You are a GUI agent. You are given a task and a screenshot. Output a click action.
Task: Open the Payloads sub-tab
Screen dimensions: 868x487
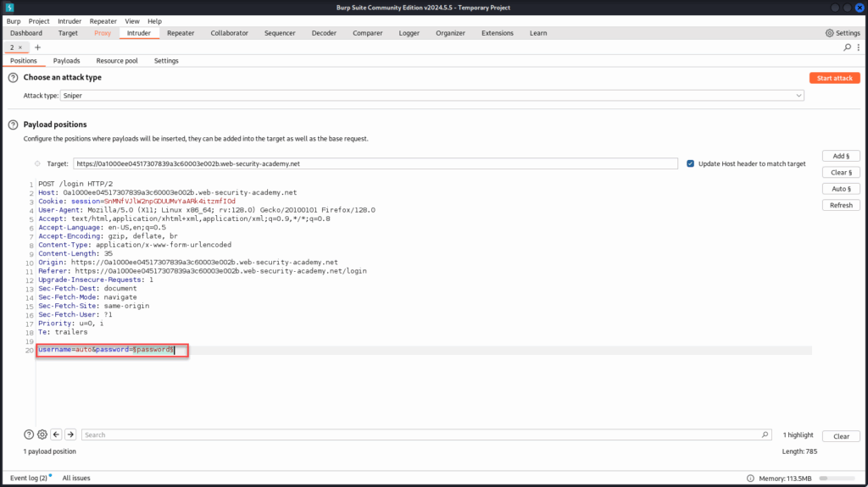click(66, 61)
